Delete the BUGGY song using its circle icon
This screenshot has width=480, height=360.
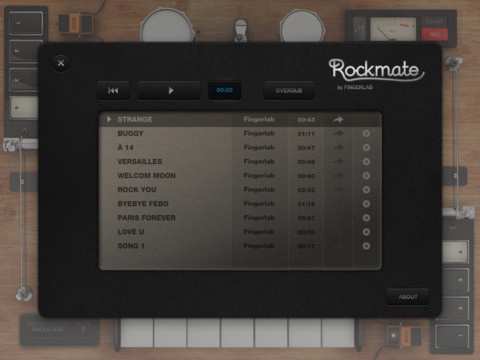(366, 134)
